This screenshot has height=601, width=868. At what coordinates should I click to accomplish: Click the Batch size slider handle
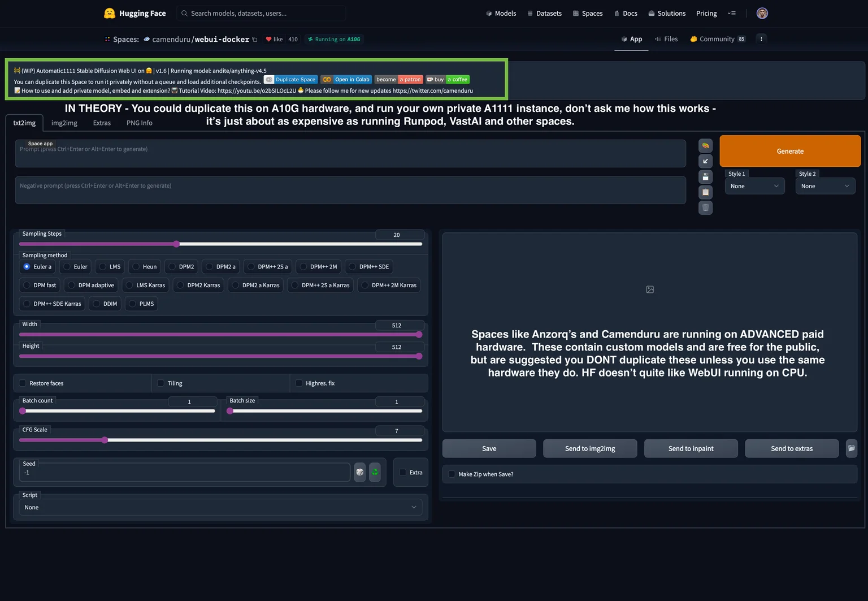(230, 411)
